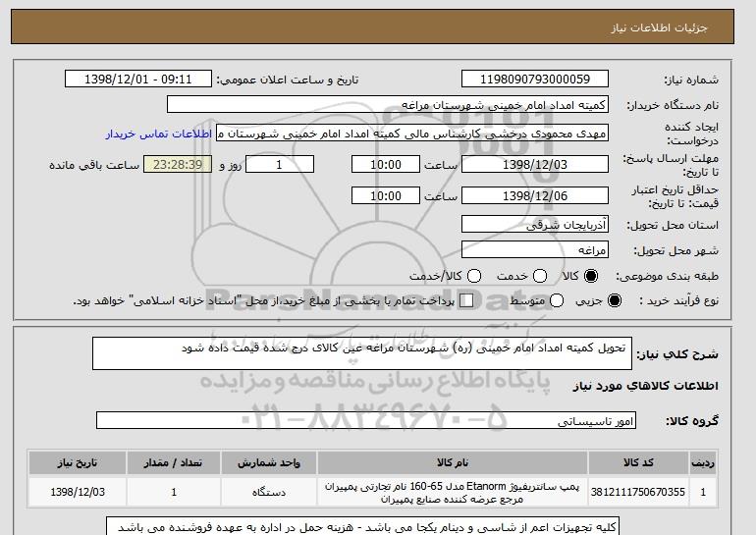Click the نام کالا column header
The image size is (756, 535).
pyautogui.click(x=453, y=462)
